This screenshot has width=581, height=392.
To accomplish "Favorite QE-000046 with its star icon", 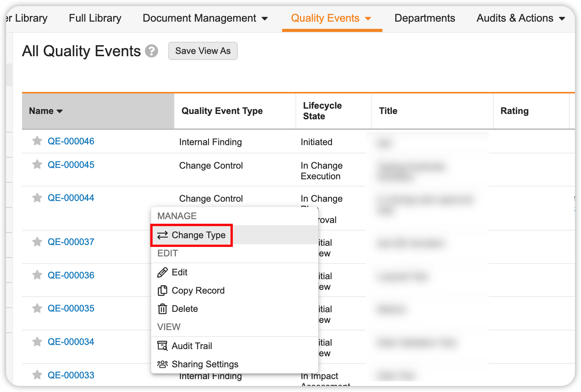I will 37,141.
